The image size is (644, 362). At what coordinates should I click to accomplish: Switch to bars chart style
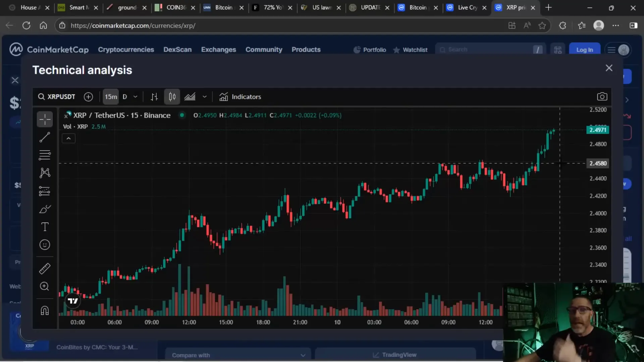click(x=154, y=97)
